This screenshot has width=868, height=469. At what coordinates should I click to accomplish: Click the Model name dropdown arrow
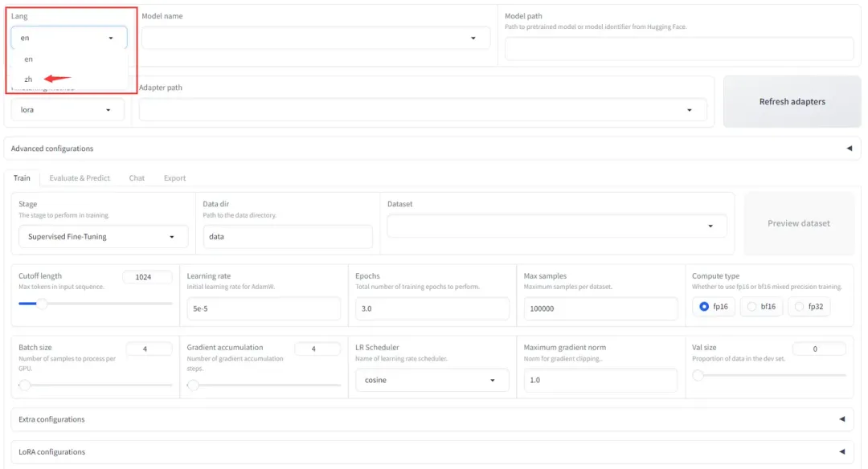(473, 39)
